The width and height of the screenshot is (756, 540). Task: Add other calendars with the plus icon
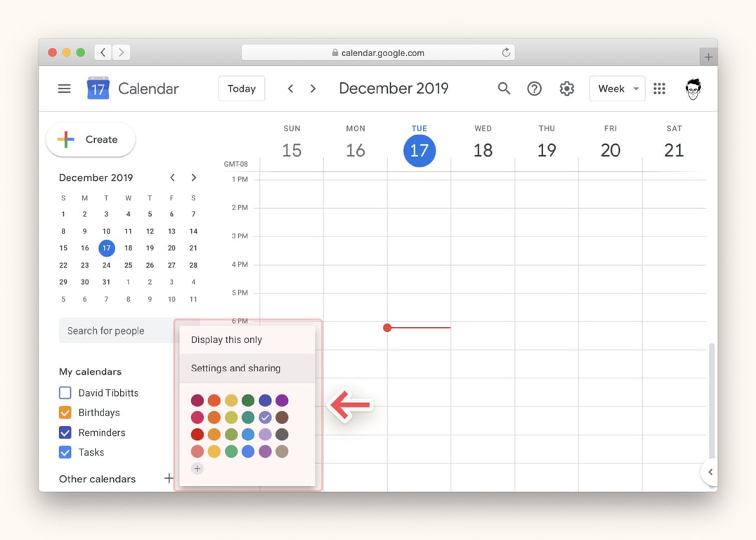[x=169, y=479]
